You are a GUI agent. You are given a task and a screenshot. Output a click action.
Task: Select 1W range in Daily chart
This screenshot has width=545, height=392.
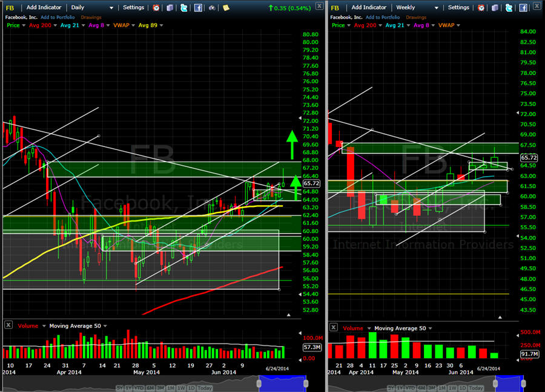(180, 388)
